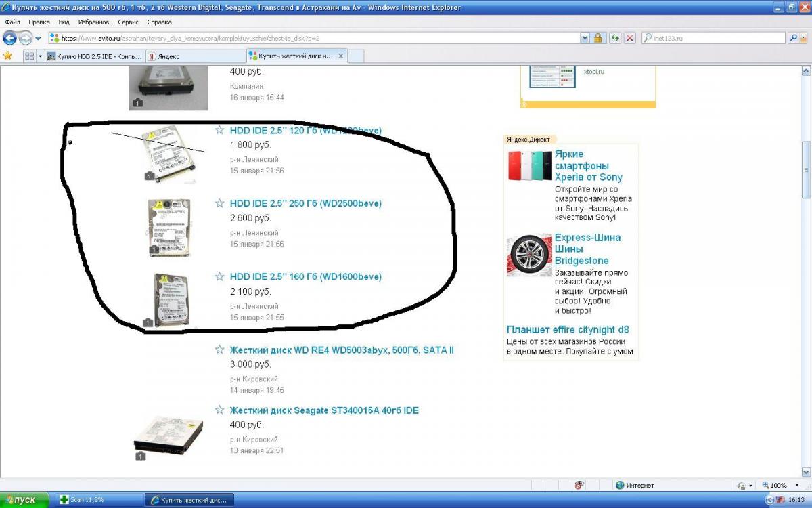Open the Файл menu
The image size is (812, 508).
(12, 22)
